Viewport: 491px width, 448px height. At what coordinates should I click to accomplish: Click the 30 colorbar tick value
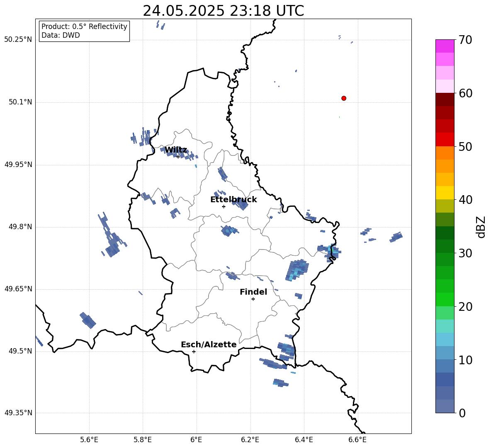tap(465, 253)
